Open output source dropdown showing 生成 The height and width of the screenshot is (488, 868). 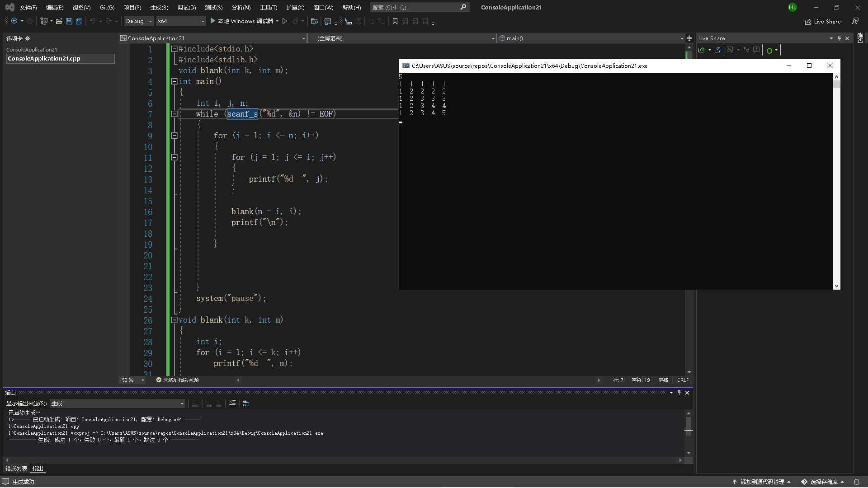tap(118, 404)
